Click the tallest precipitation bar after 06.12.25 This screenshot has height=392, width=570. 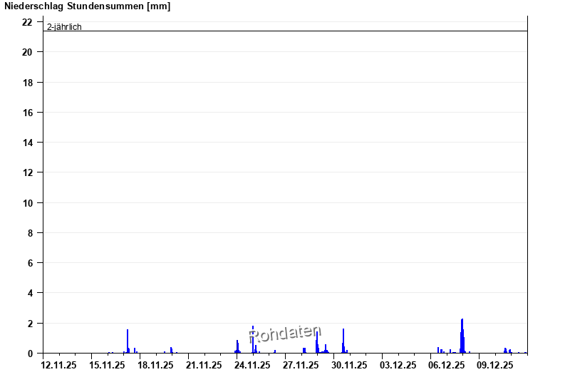462,336
